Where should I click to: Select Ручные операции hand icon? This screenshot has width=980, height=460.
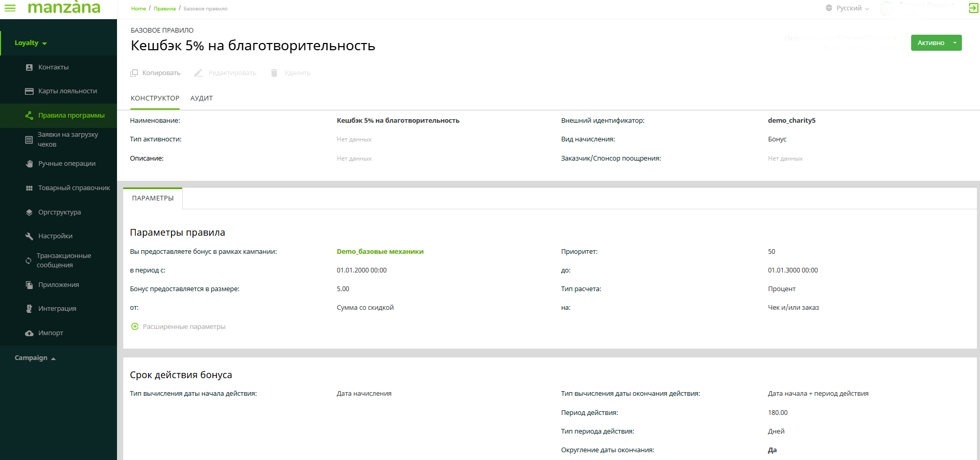click(x=30, y=164)
